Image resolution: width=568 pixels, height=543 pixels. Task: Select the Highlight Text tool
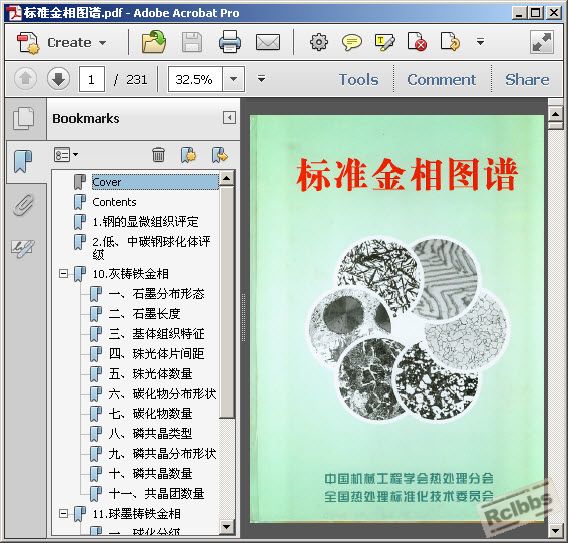pos(384,42)
